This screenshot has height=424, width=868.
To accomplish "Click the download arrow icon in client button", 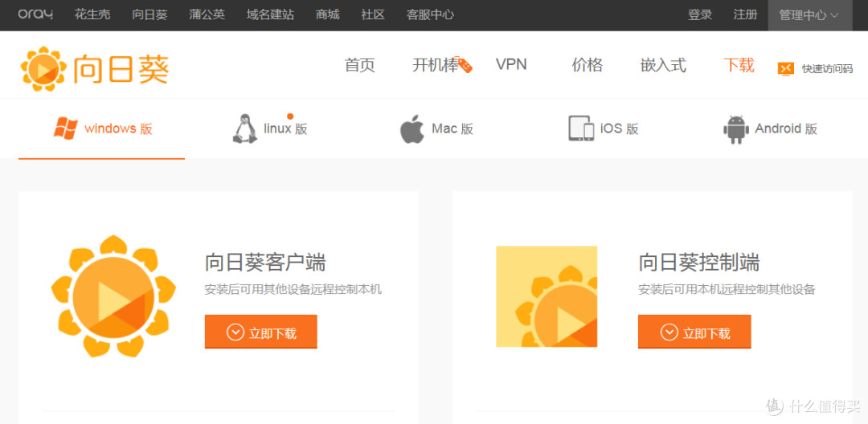I will pos(235,332).
